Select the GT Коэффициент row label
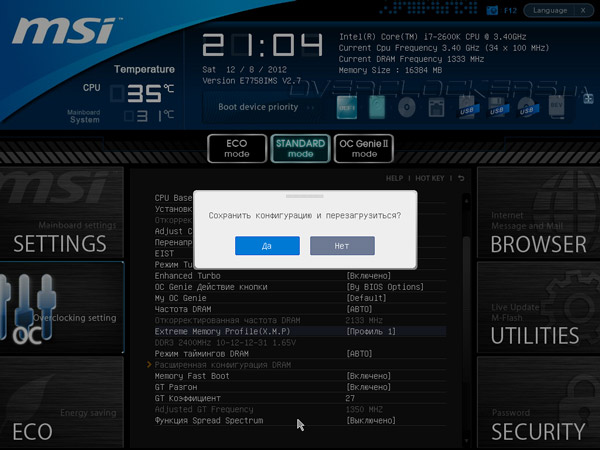The image size is (600, 450). point(188,398)
